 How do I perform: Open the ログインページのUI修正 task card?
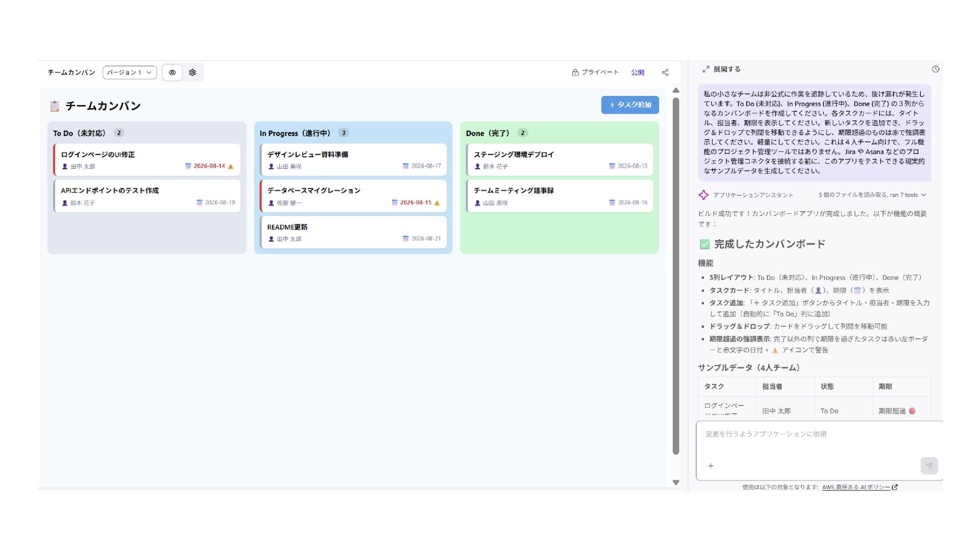point(147,160)
